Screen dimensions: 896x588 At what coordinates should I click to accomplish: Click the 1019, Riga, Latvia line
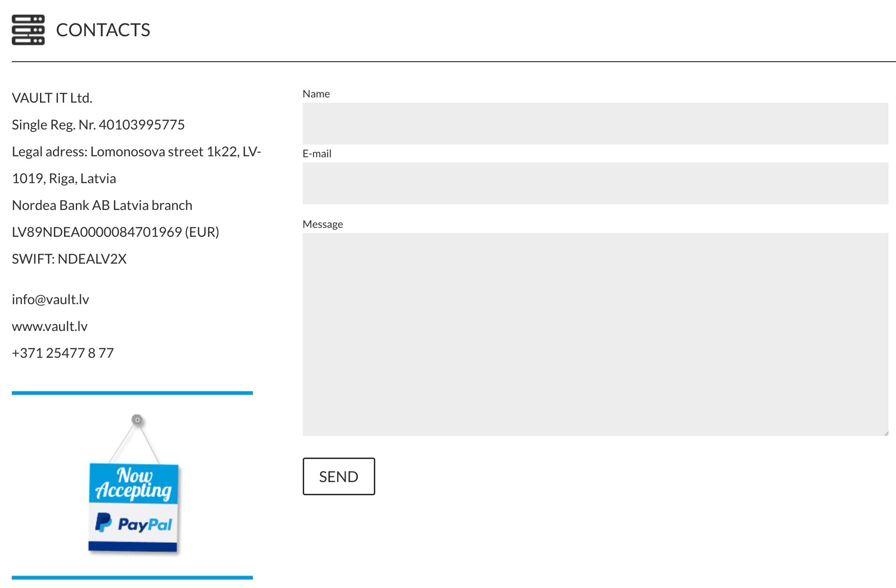pyautogui.click(x=64, y=178)
